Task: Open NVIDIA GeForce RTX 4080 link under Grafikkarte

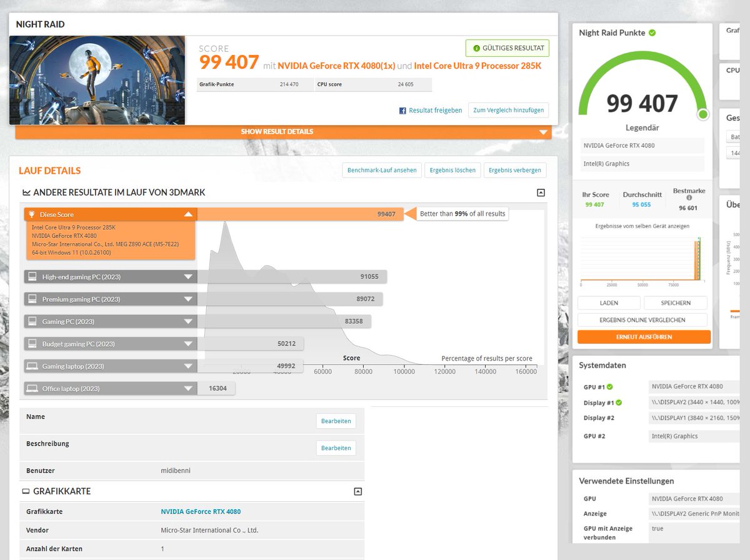Action: pos(201,511)
